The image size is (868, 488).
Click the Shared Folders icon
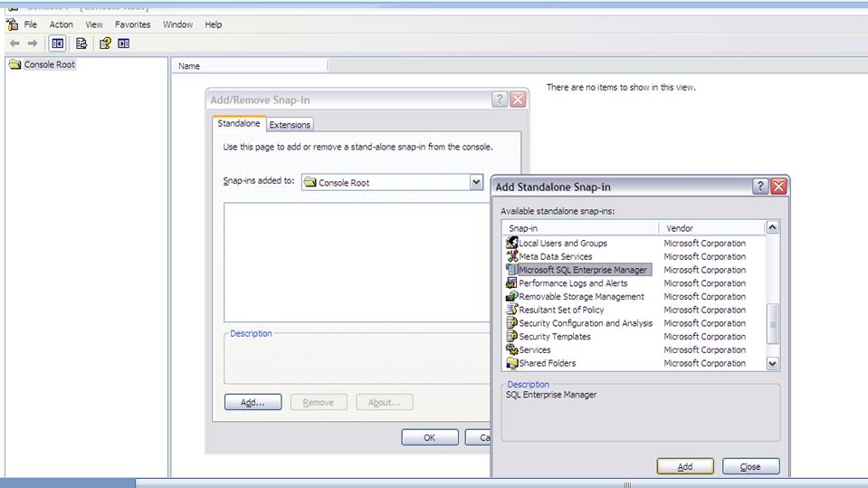tap(512, 363)
